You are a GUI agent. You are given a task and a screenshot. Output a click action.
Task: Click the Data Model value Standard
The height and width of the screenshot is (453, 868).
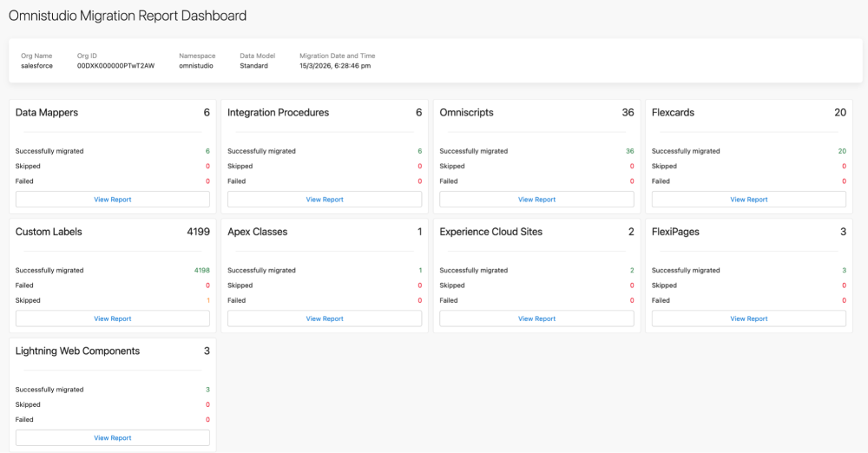[253, 65]
